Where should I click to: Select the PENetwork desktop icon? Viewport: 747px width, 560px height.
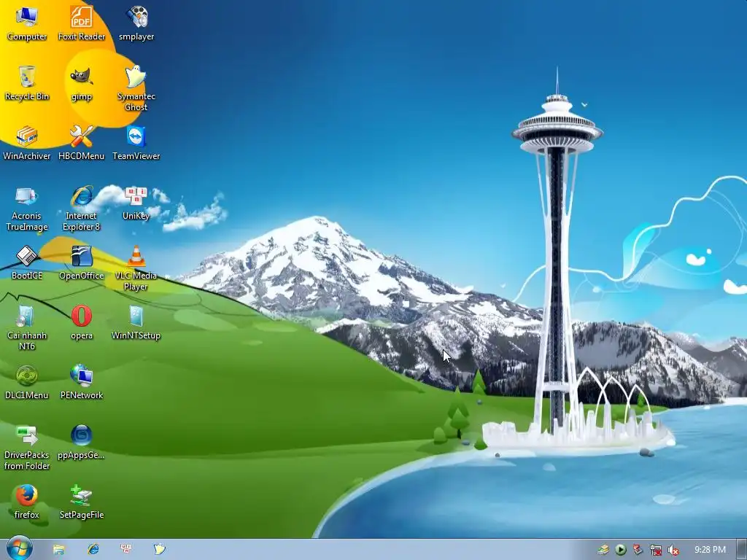[x=82, y=382]
